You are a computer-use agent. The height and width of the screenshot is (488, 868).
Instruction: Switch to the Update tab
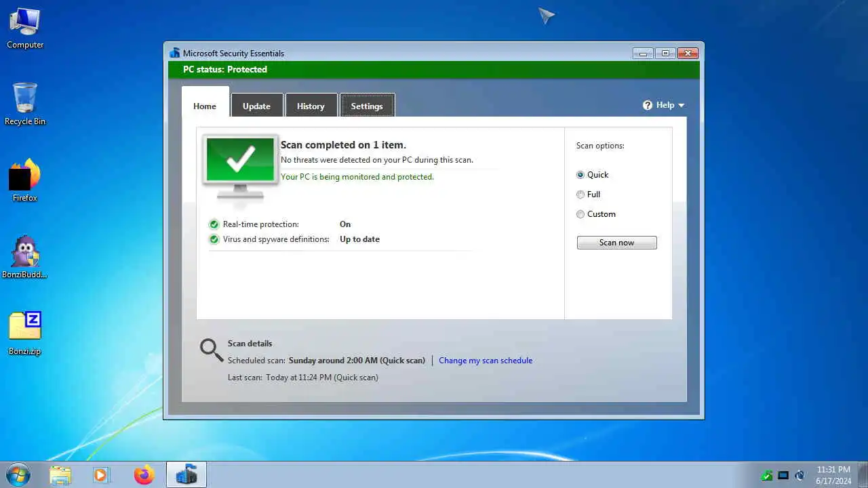point(257,106)
